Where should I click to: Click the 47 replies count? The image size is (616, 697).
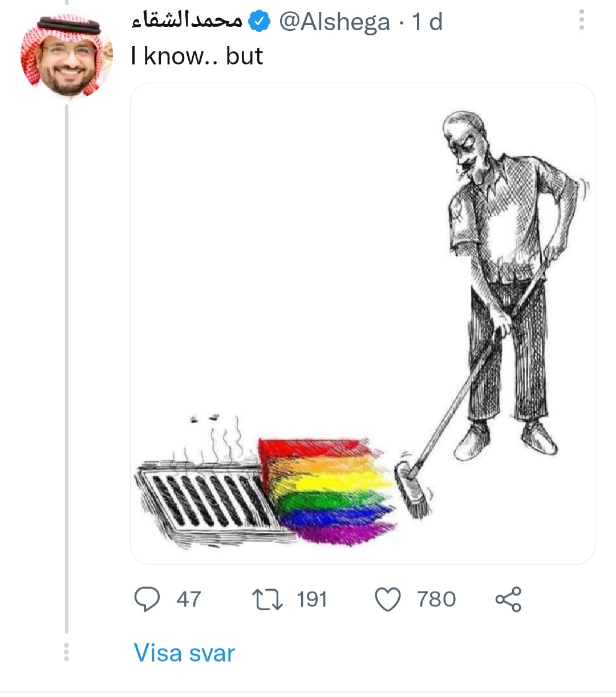pyautogui.click(x=188, y=599)
